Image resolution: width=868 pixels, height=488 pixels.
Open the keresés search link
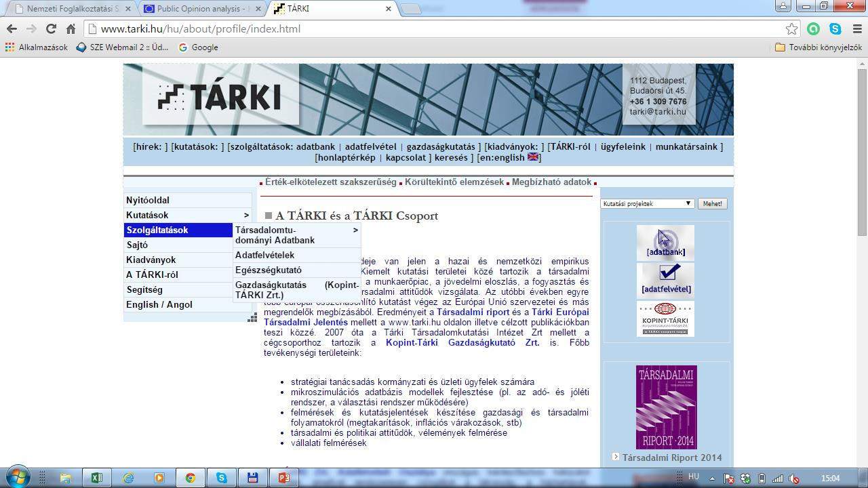click(x=452, y=157)
